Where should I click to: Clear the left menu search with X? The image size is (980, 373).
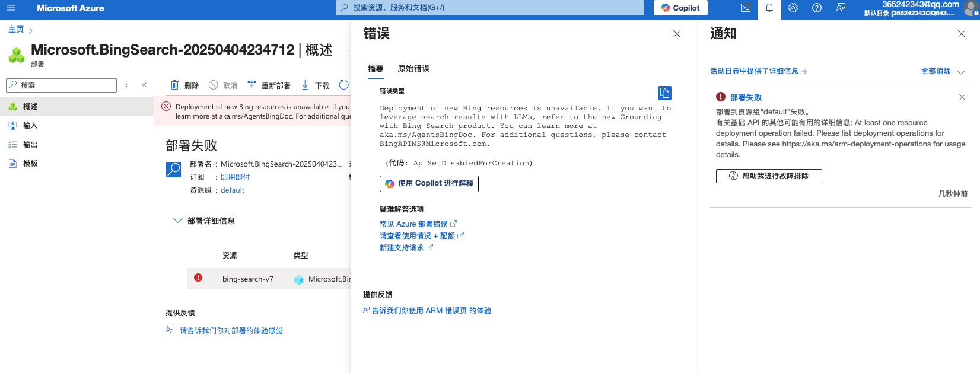point(126,85)
